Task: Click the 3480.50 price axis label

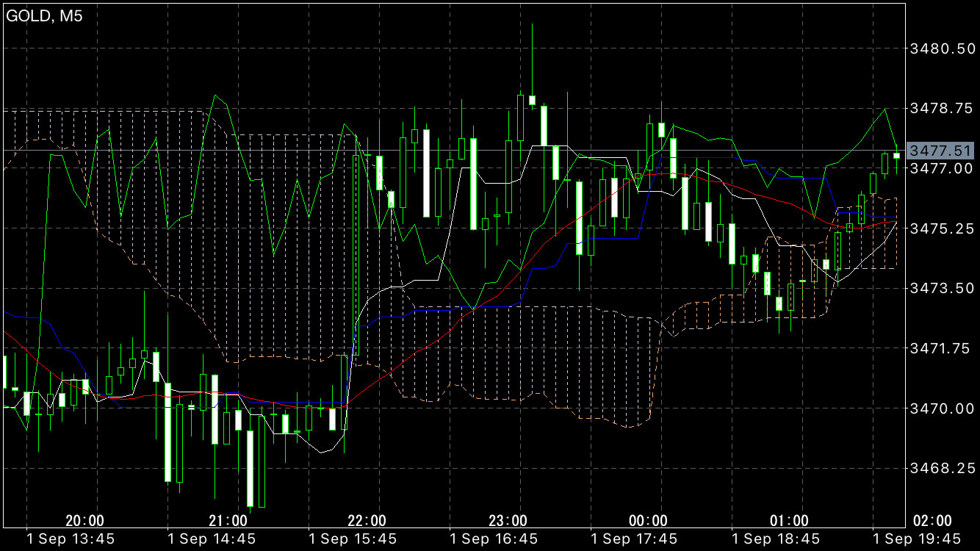Action: point(942,48)
